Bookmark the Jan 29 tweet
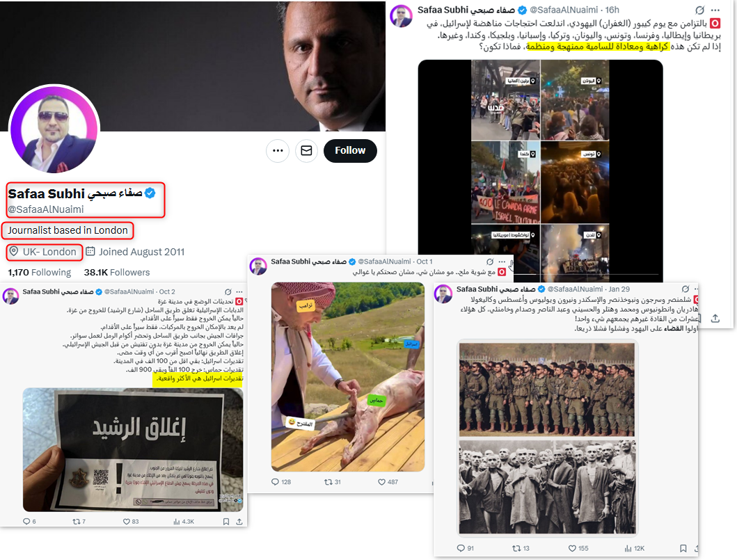Screen dimensions: 737x560 (683, 548)
